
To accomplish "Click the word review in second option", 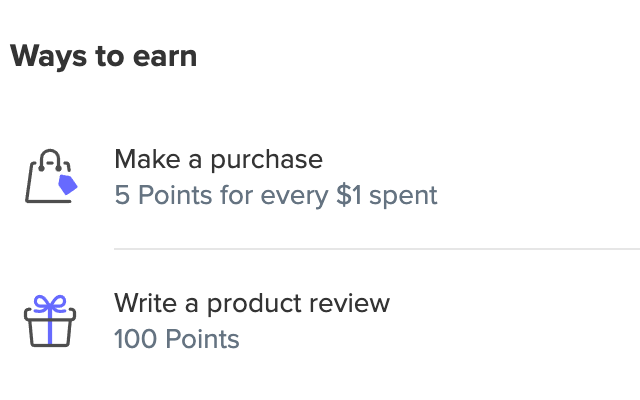I will [x=349, y=303].
